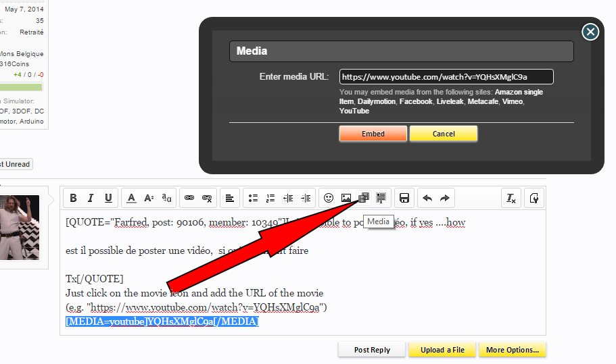Click the 'Just click on the movie' line

point(195,293)
